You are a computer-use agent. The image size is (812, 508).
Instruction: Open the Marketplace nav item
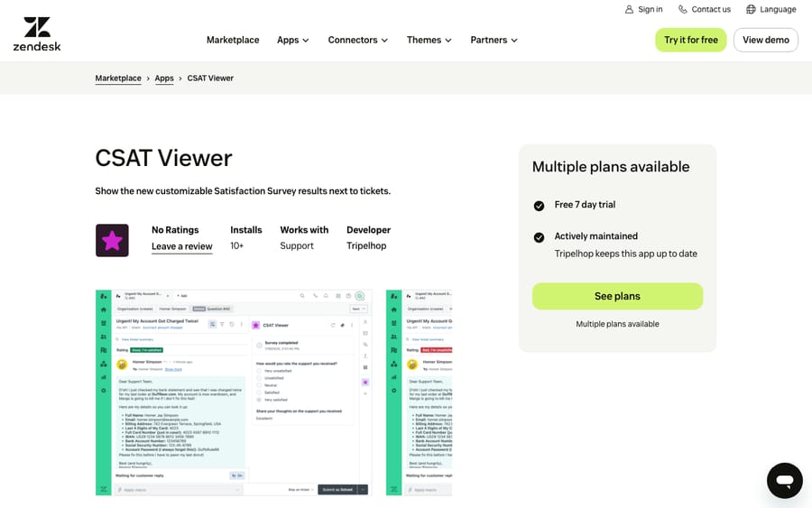click(233, 40)
